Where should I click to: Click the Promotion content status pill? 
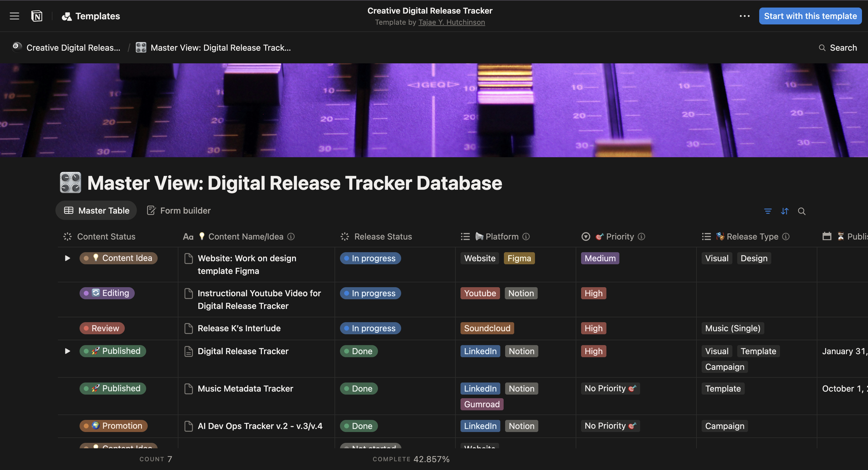[114, 426]
